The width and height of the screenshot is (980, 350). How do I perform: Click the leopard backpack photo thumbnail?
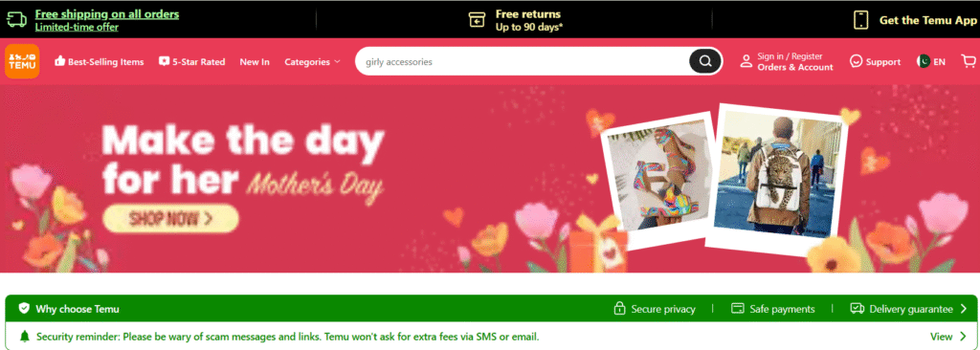pyautogui.click(x=777, y=178)
